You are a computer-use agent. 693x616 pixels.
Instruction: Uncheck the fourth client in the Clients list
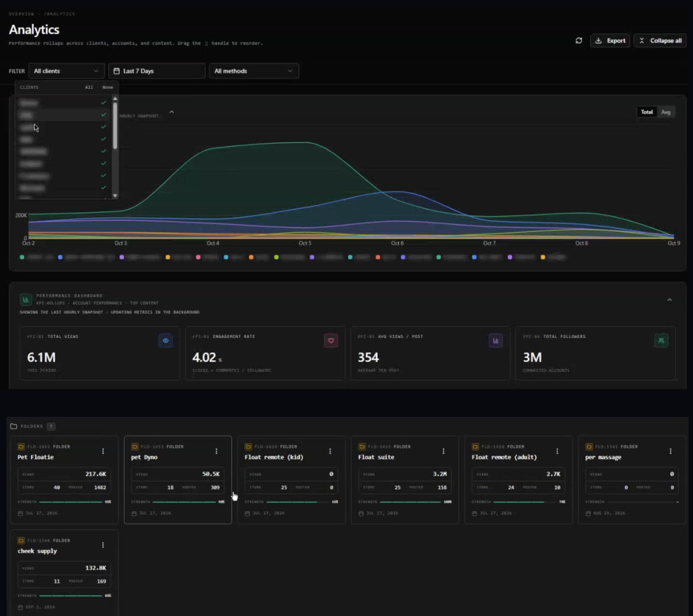[x=103, y=139]
